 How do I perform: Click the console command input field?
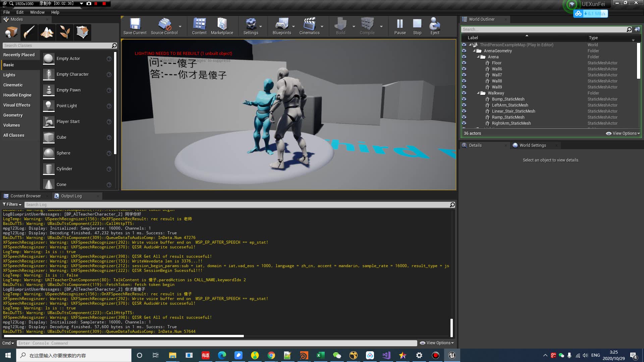pos(217,343)
